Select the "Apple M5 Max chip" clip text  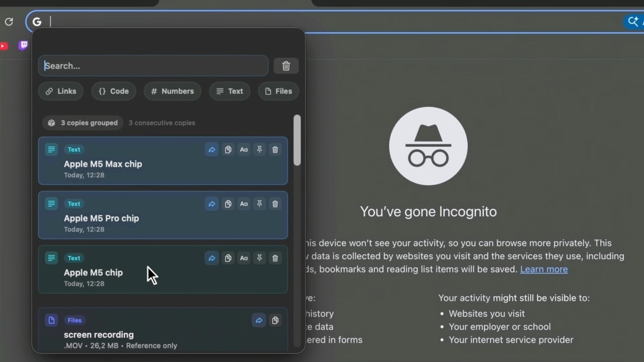tap(103, 164)
